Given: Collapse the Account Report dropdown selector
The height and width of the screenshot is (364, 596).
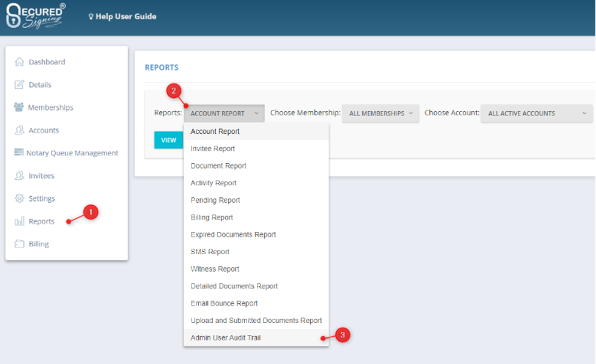Looking at the screenshot, I should point(224,113).
